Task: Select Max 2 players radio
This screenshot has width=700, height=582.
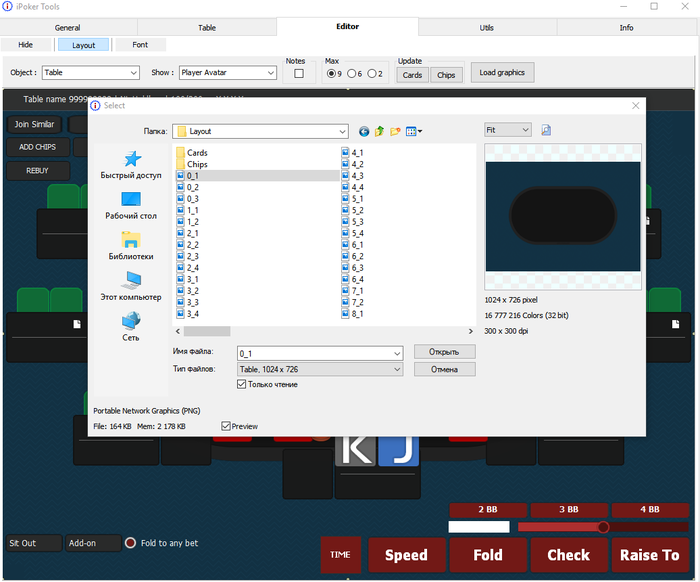Action: click(371, 74)
